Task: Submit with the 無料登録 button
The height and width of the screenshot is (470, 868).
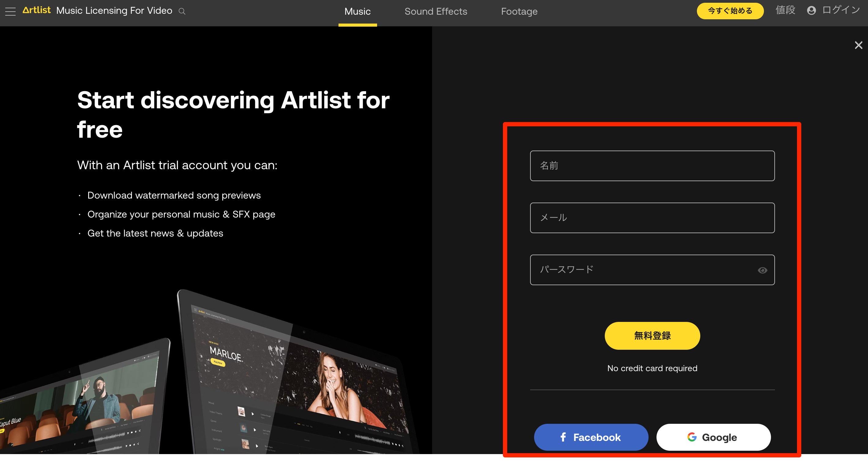Action: point(652,336)
